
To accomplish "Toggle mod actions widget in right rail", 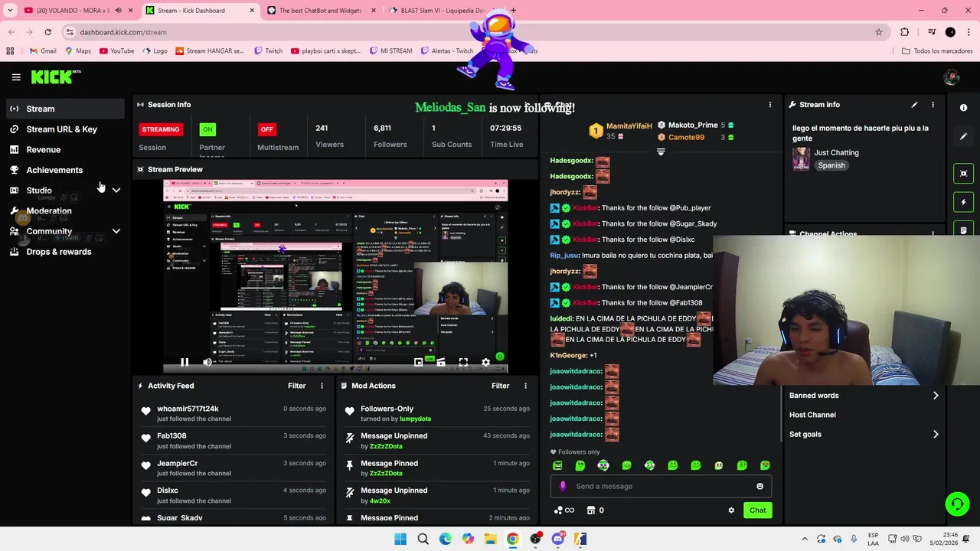I will pos(963,230).
